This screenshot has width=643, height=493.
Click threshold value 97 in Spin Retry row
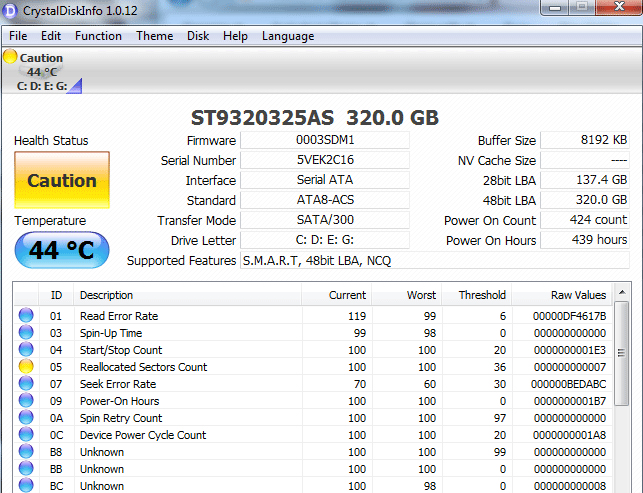coord(499,418)
